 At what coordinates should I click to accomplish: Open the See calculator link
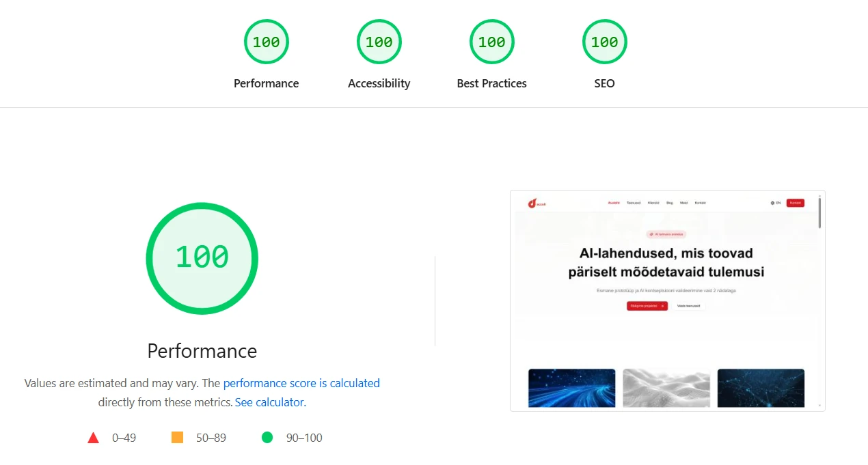point(269,402)
